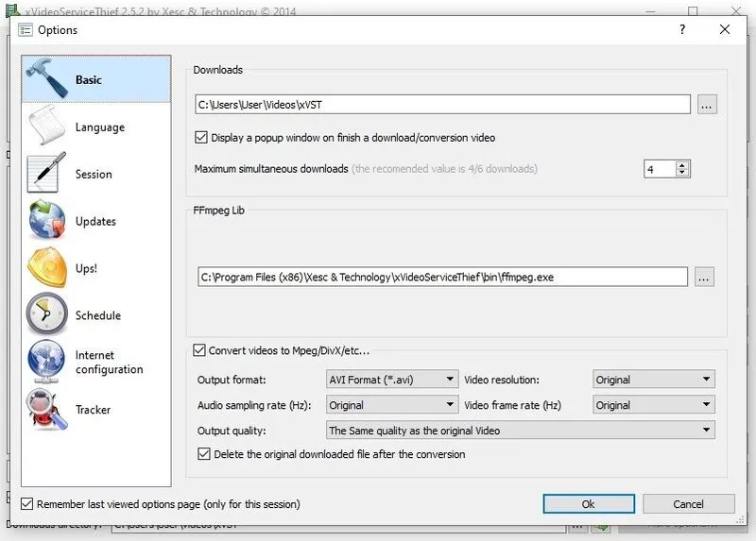Image resolution: width=756 pixels, height=541 pixels.
Task: Click the FFmpeg path input field
Action: tap(442, 277)
